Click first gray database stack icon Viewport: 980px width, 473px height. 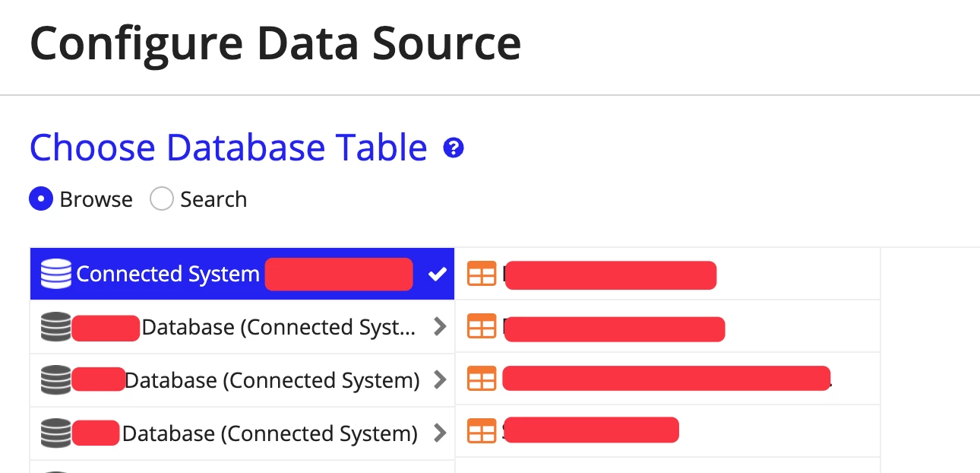click(55, 327)
